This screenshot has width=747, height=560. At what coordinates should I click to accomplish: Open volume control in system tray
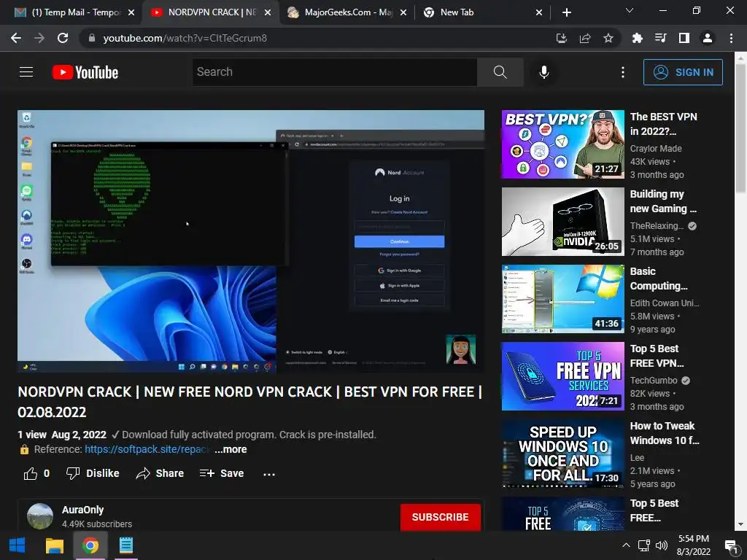tap(661, 545)
